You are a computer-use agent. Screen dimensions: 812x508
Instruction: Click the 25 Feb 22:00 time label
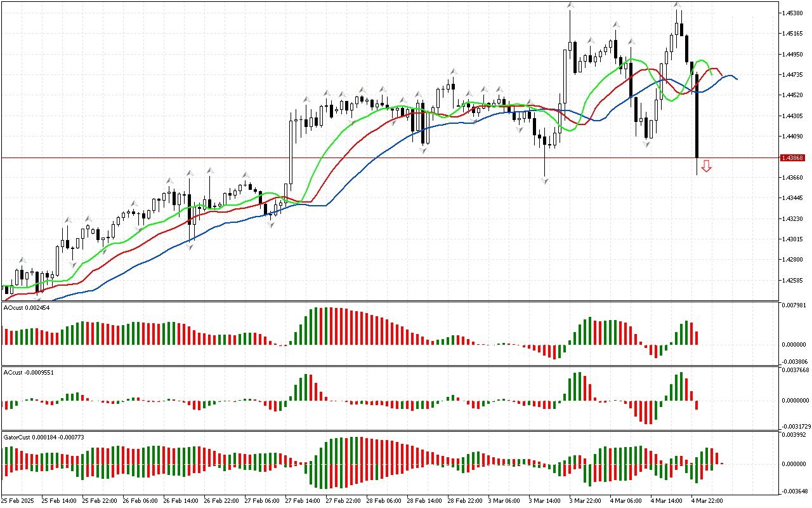tap(100, 500)
